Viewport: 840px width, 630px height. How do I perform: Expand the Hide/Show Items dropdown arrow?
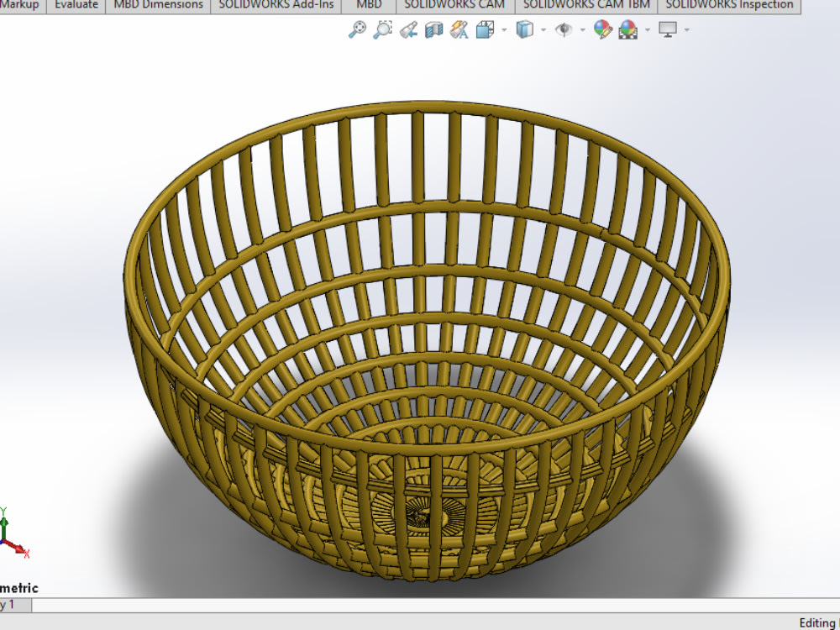pos(584,31)
